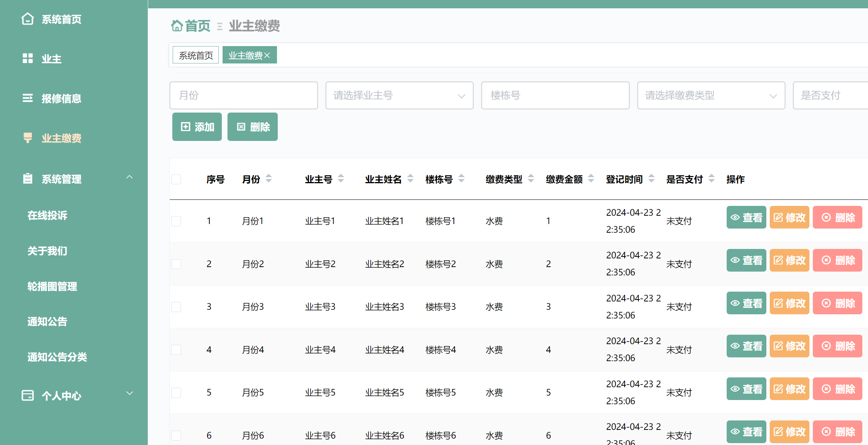The height and width of the screenshot is (445, 868).
Task: Collapse the 系统管理 menu chevron
Action: pos(130,177)
